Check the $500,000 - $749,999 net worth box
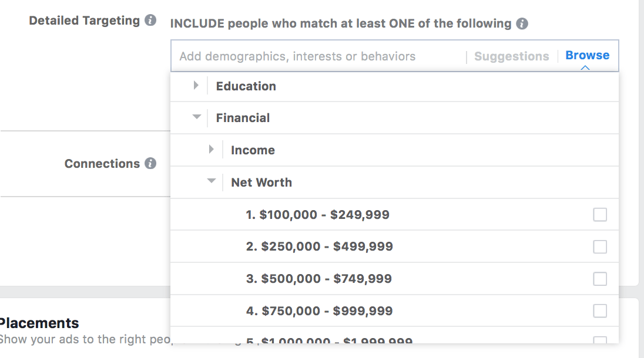The height and width of the screenshot is (358, 644). coord(600,279)
